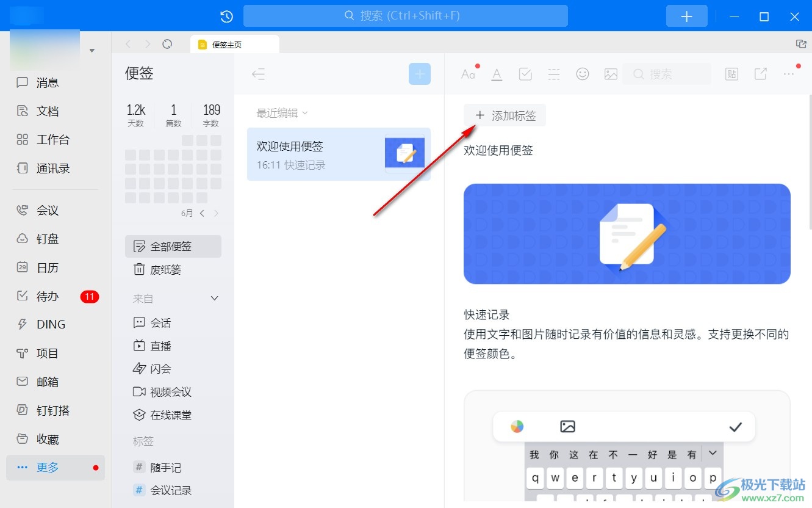Open Mailbox (邮箱) in the sidebar
The width and height of the screenshot is (812, 508).
click(56, 382)
